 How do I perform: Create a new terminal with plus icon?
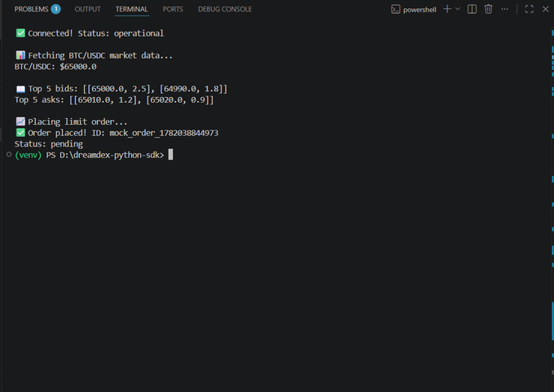click(x=447, y=9)
